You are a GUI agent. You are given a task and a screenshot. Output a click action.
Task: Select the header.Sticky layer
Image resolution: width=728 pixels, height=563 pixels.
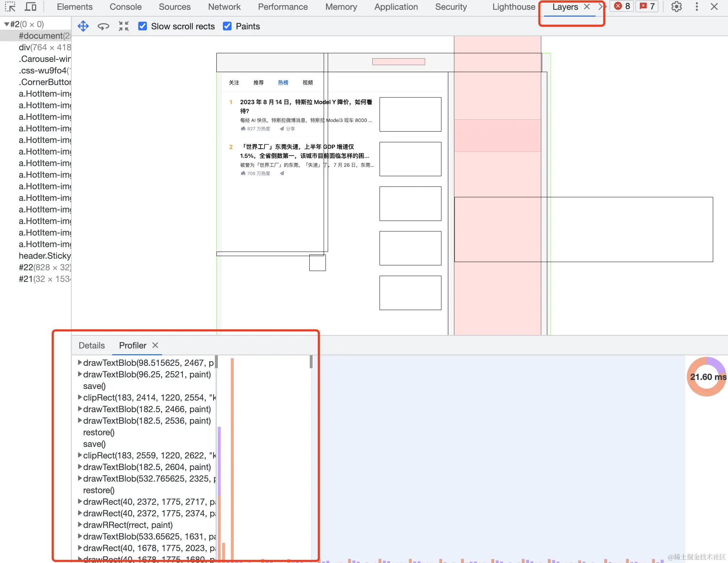tap(45, 255)
